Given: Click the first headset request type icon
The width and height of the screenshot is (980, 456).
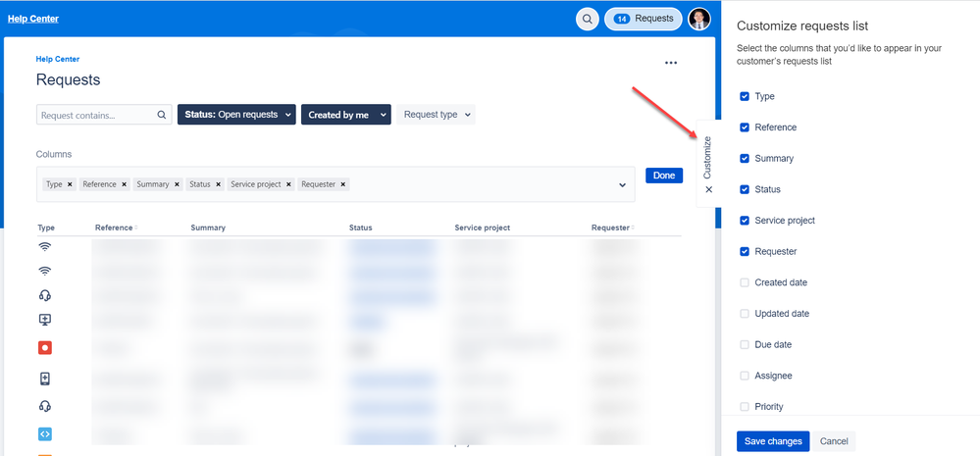Looking at the screenshot, I should (x=44, y=295).
